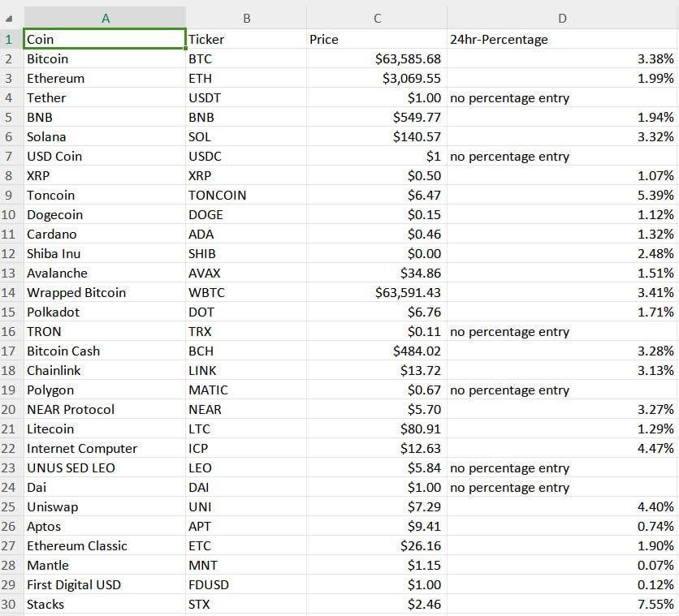This screenshot has height=616, width=679.
Task: Select the 'Internet Computer' cell
Action: point(105,448)
